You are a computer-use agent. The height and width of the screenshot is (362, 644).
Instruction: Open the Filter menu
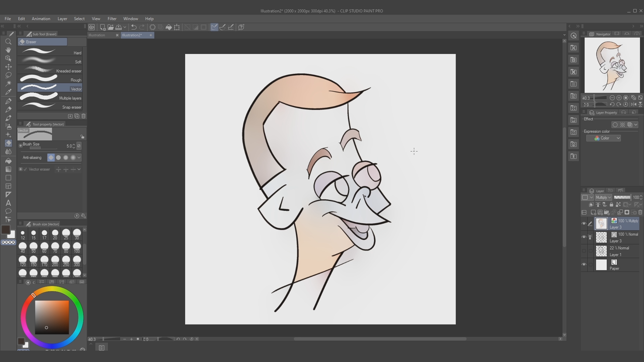point(112,19)
